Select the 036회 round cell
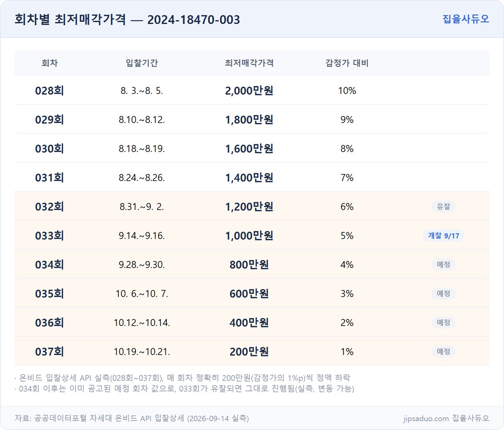Viewport: 504px width, 430px height. coord(50,322)
